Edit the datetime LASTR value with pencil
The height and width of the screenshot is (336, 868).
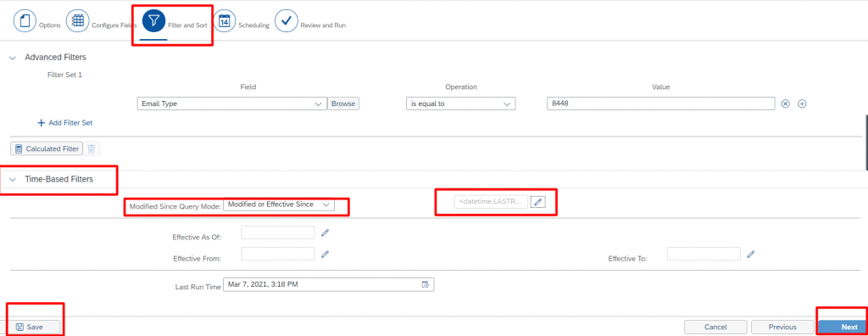pos(537,203)
